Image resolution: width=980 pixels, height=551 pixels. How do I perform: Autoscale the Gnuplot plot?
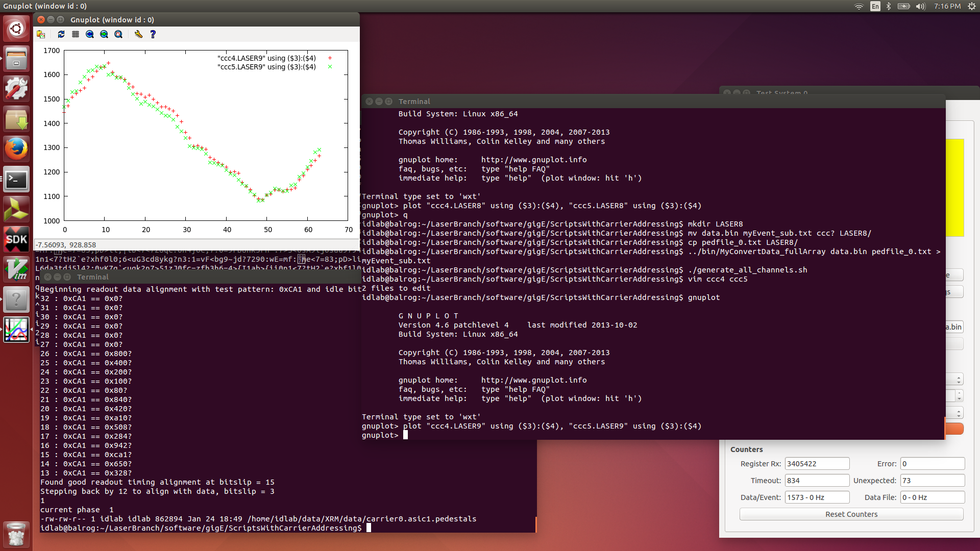point(118,34)
